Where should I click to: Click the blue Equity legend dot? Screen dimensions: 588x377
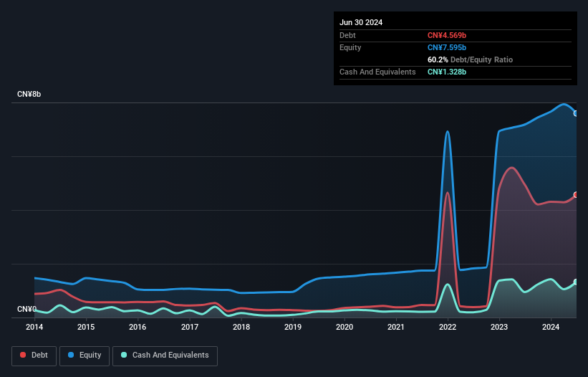click(71, 355)
